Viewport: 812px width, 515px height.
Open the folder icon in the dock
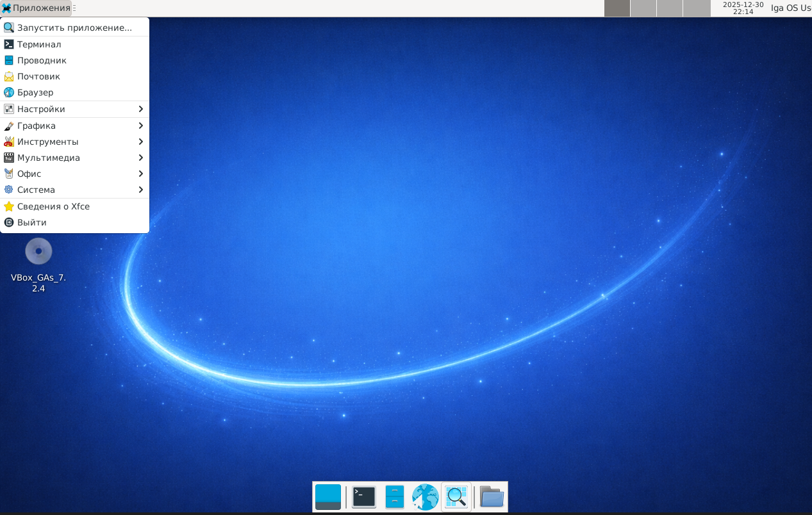pos(492,497)
